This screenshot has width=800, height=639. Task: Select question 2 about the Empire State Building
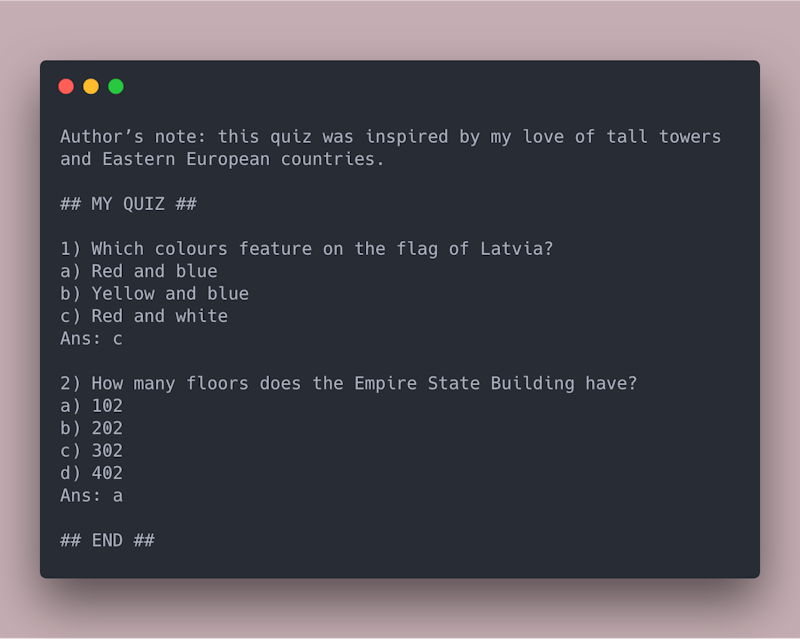click(349, 383)
